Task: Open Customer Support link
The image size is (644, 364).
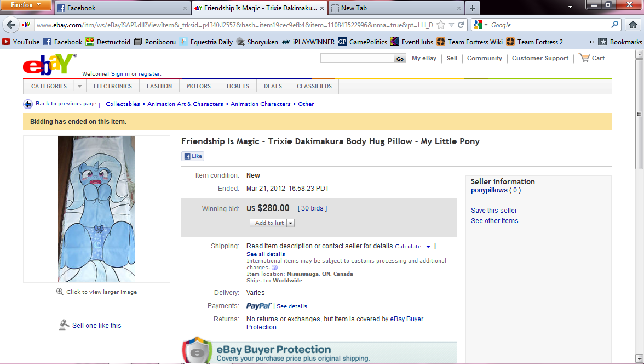Action: tap(540, 59)
